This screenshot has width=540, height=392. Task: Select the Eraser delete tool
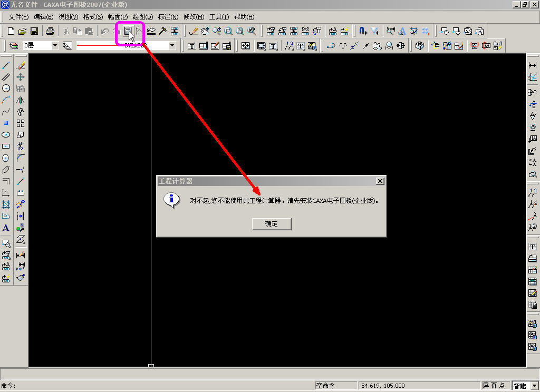click(21, 65)
